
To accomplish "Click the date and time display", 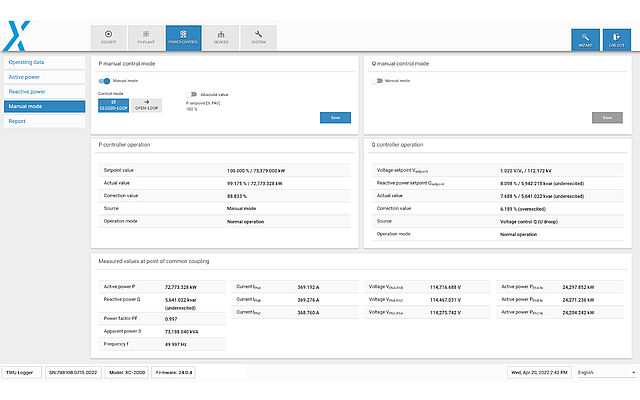I will 539,372.
